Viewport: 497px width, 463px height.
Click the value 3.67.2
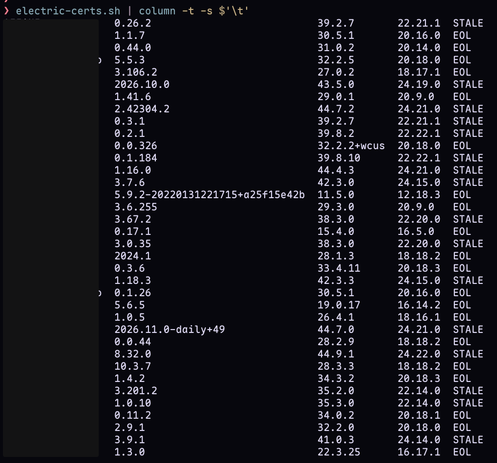pyautogui.click(x=133, y=219)
